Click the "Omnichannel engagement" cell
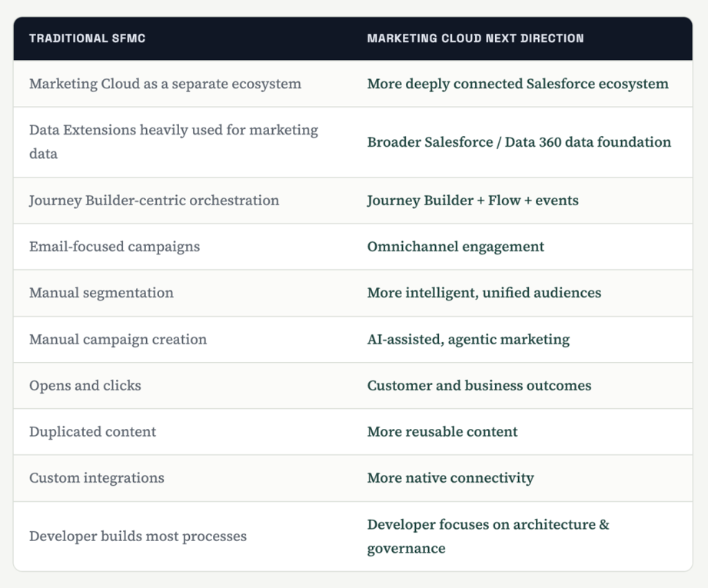The height and width of the screenshot is (588, 708). click(x=456, y=247)
